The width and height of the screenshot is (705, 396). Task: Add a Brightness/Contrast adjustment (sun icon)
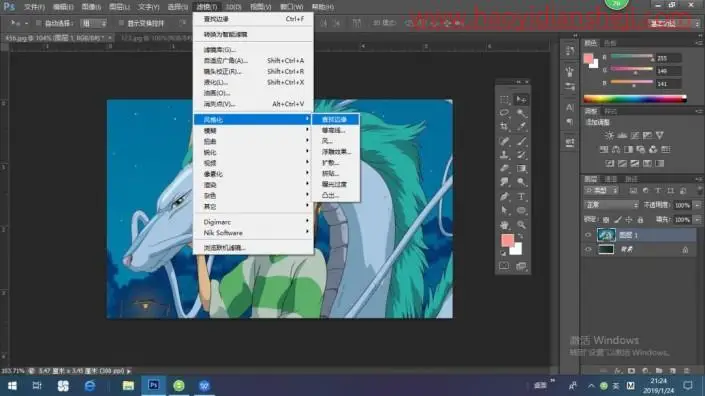(x=609, y=135)
